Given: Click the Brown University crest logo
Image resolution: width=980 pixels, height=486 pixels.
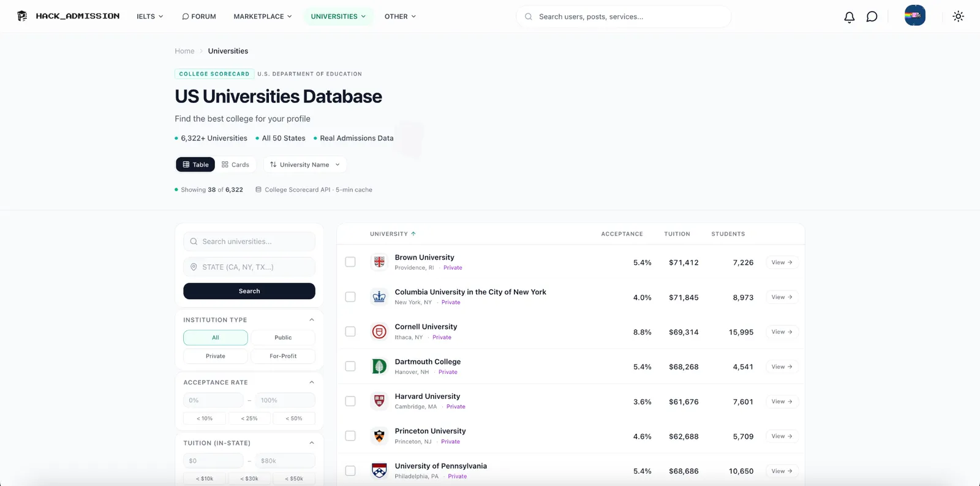Looking at the screenshot, I should click(x=379, y=262).
